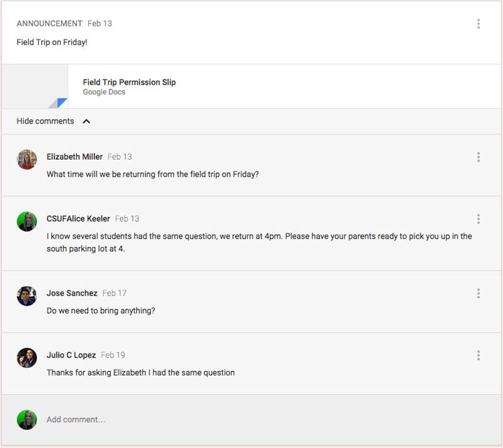Click Julio C Lopez's profile avatar
The image size is (503, 448).
click(27, 358)
